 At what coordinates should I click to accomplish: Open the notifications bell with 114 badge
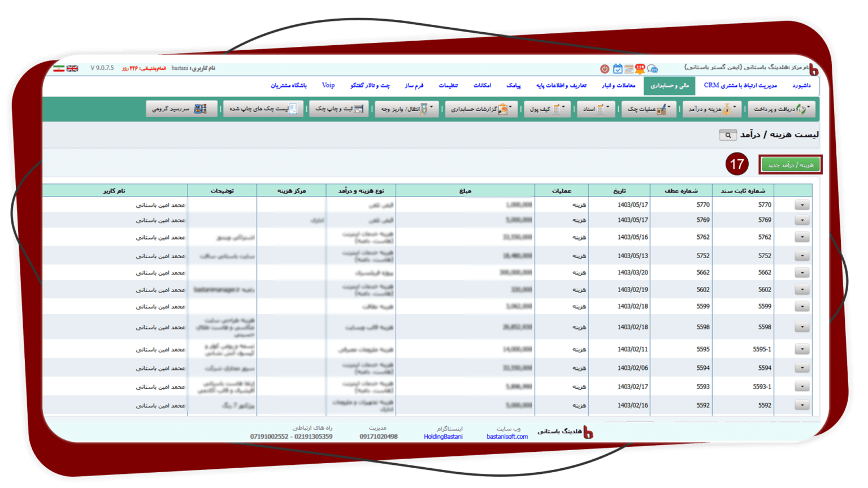point(640,68)
